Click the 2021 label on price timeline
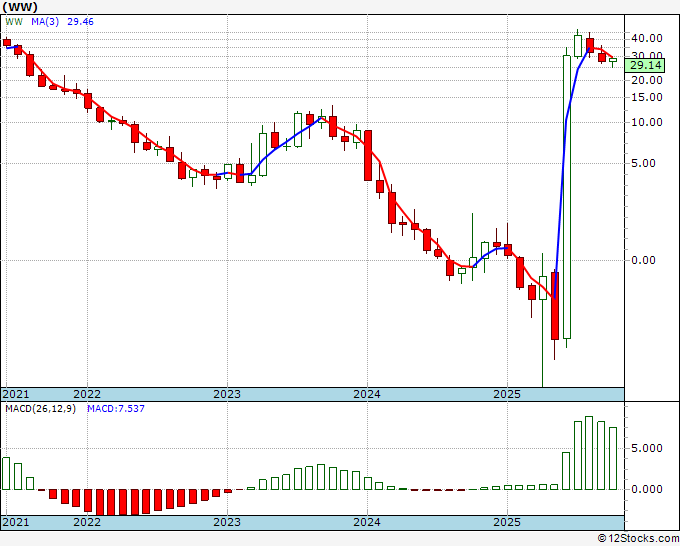Viewport: 680px width, 546px height. (x=16, y=394)
